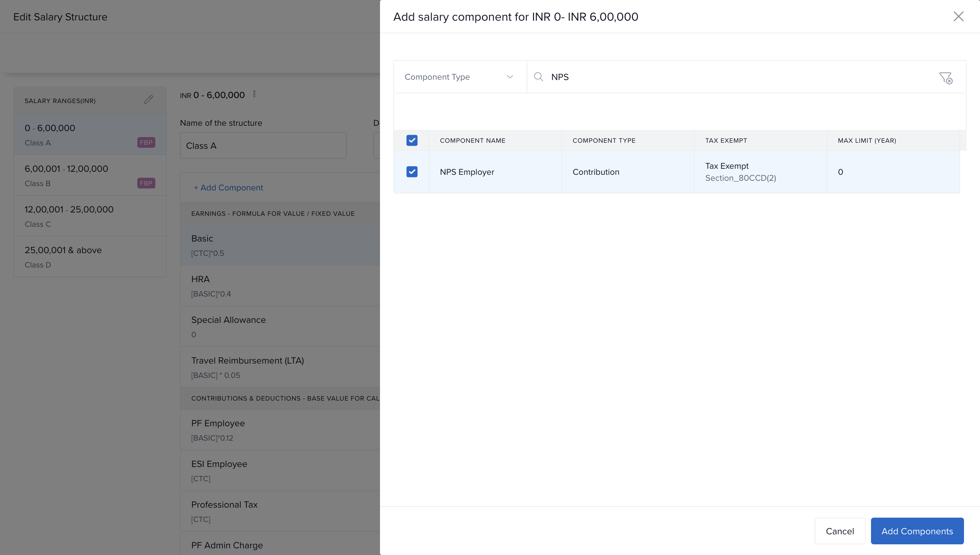Image resolution: width=980 pixels, height=555 pixels.
Task: Click the search magnifier icon
Action: click(538, 77)
